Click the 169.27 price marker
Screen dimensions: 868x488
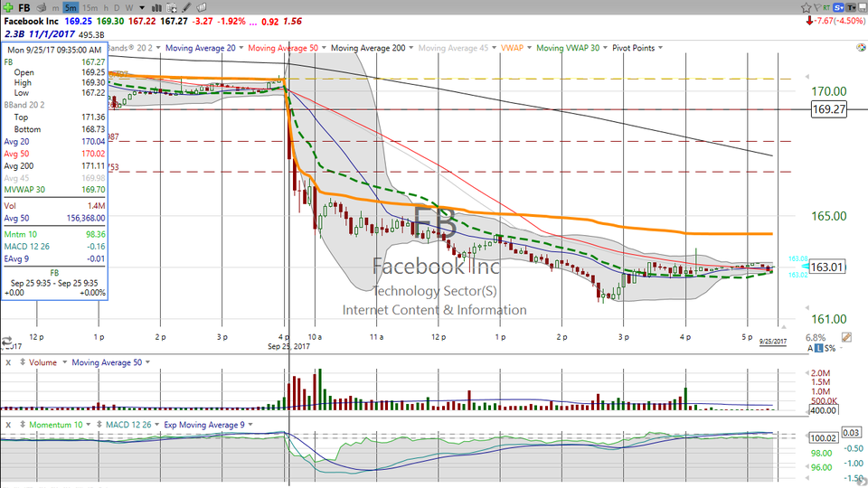(829, 109)
